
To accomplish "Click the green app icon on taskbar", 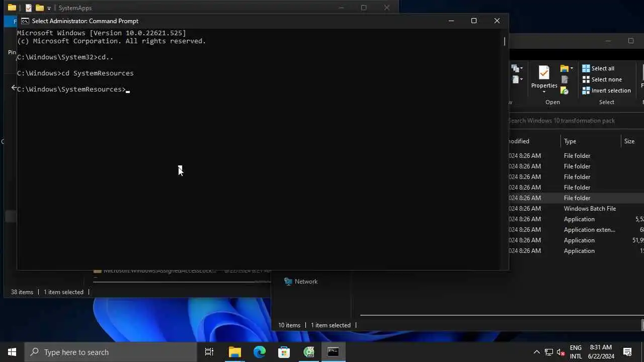I will 309,352.
